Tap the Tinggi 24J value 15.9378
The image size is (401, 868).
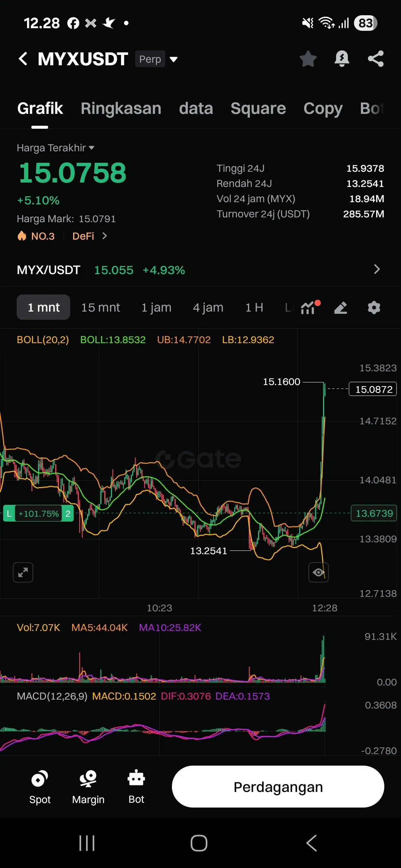pos(365,168)
